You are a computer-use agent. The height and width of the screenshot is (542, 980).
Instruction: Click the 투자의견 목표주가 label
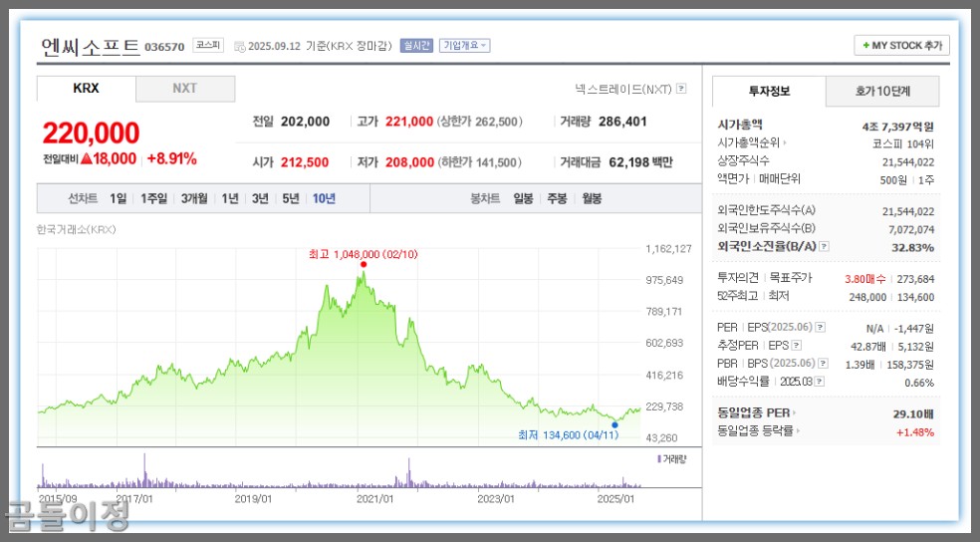pyautogui.click(x=764, y=278)
